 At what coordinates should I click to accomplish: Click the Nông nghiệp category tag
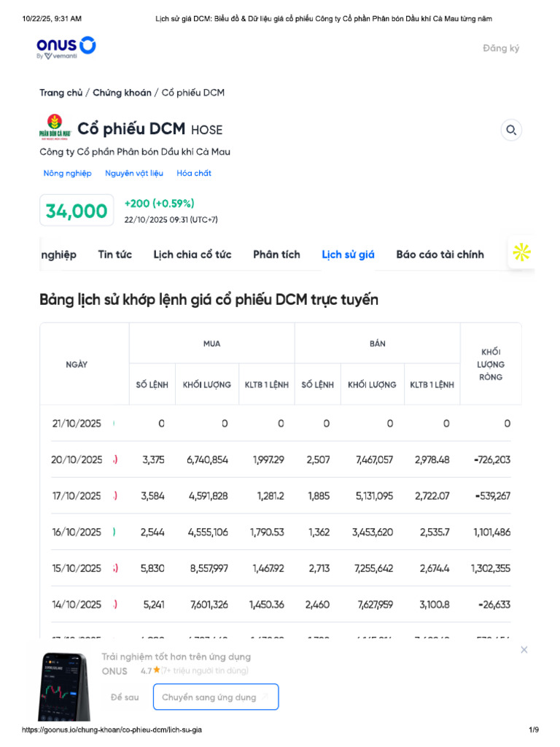(68, 173)
